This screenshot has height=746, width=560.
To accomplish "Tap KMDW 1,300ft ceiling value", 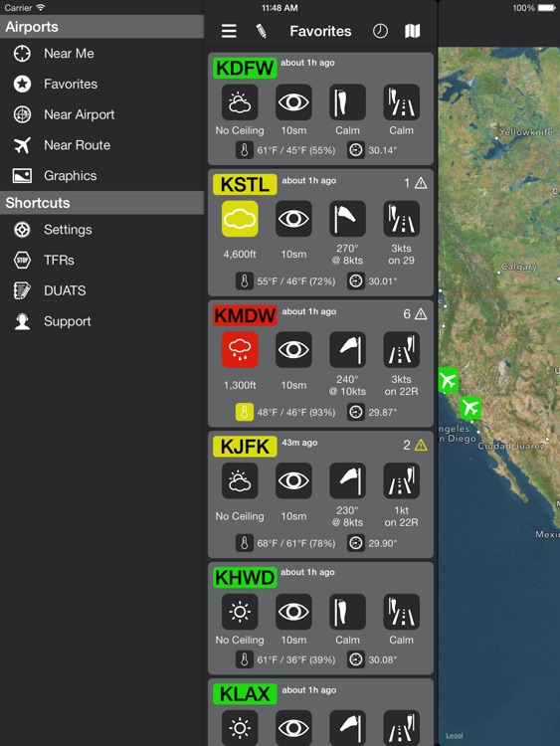I will click(240, 385).
